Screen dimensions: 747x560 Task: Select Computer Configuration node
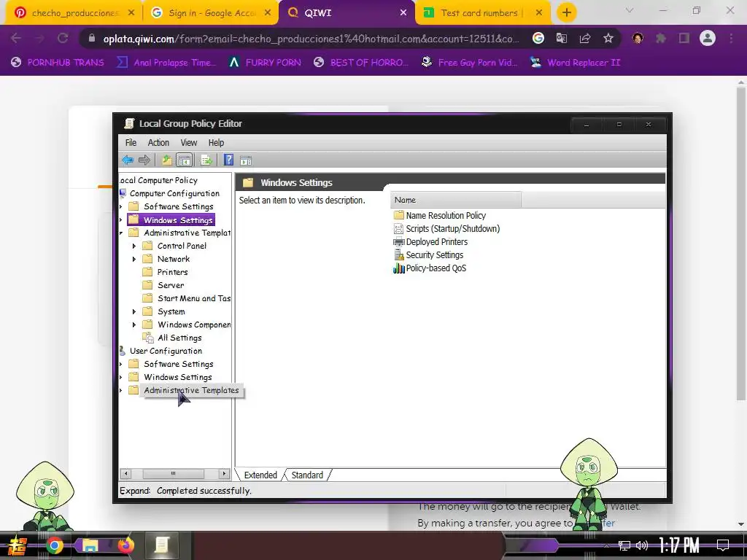pyautogui.click(x=174, y=193)
